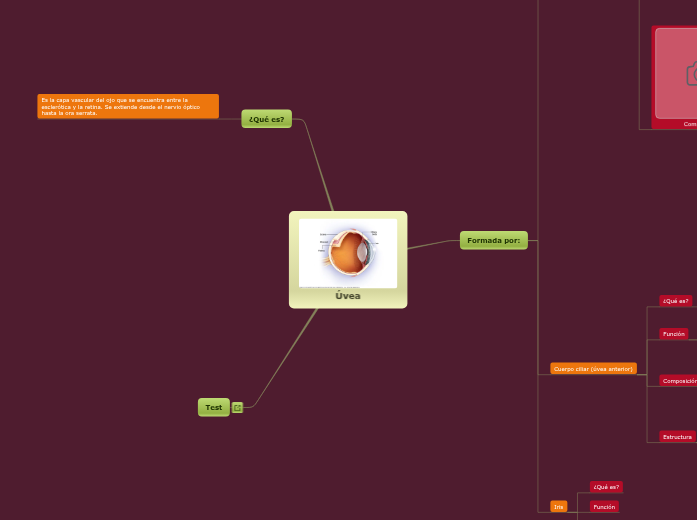Select the Estructura node
Viewport: 697px width, 520px height.
[x=677, y=437]
